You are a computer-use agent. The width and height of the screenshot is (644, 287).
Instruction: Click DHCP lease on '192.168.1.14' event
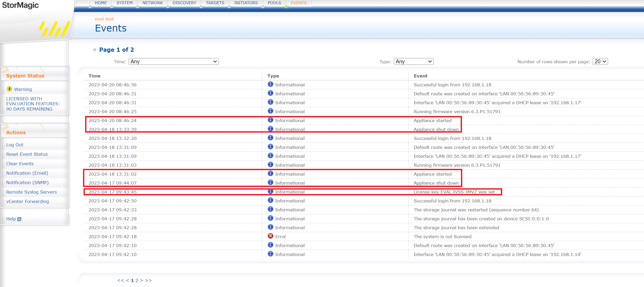[x=497, y=254]
